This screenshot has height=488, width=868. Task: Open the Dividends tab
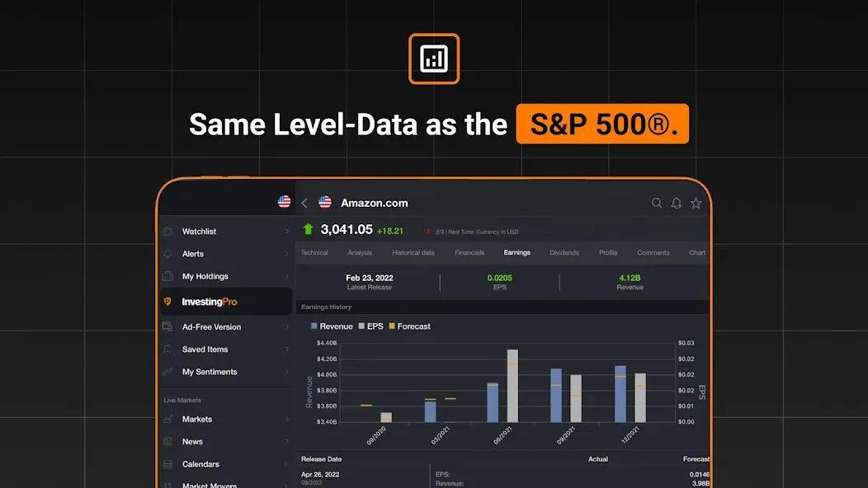click(x=564, y=252)
